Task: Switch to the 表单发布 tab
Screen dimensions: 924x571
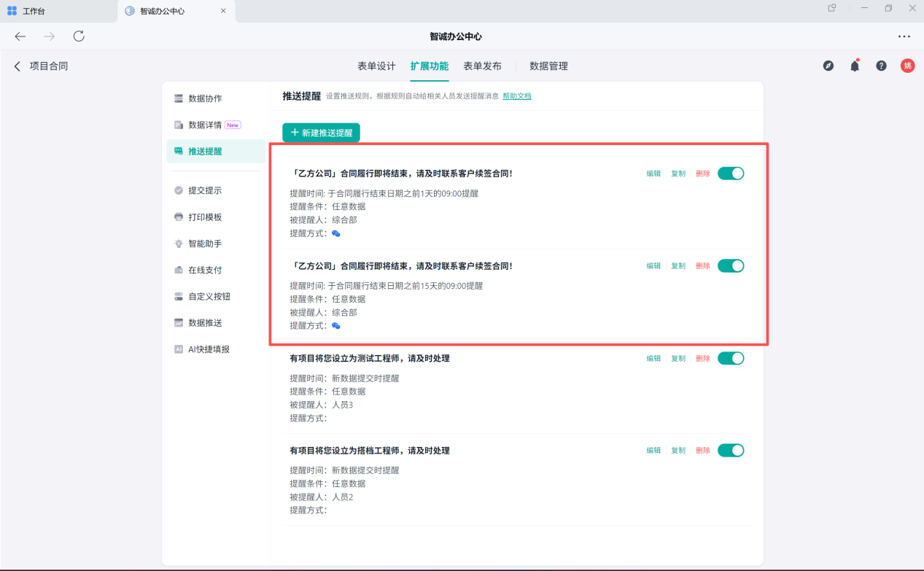Action: pos(483,66)
